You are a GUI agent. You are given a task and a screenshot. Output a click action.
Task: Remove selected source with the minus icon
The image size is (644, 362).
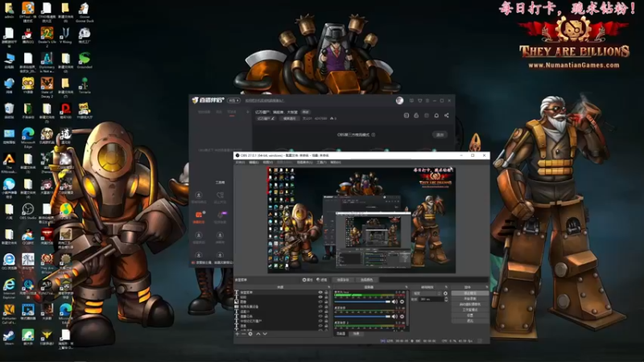pyautogui.click(x=243, y=334)
